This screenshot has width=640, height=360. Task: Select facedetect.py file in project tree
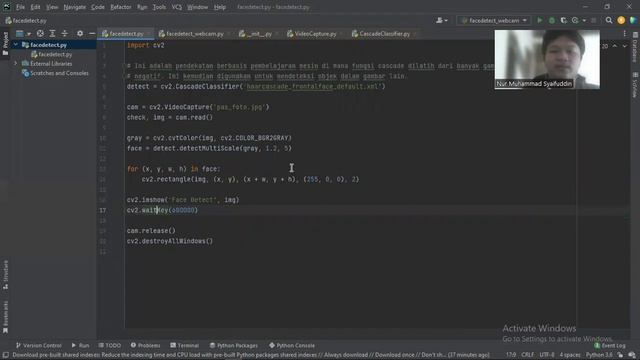point(55,54)
